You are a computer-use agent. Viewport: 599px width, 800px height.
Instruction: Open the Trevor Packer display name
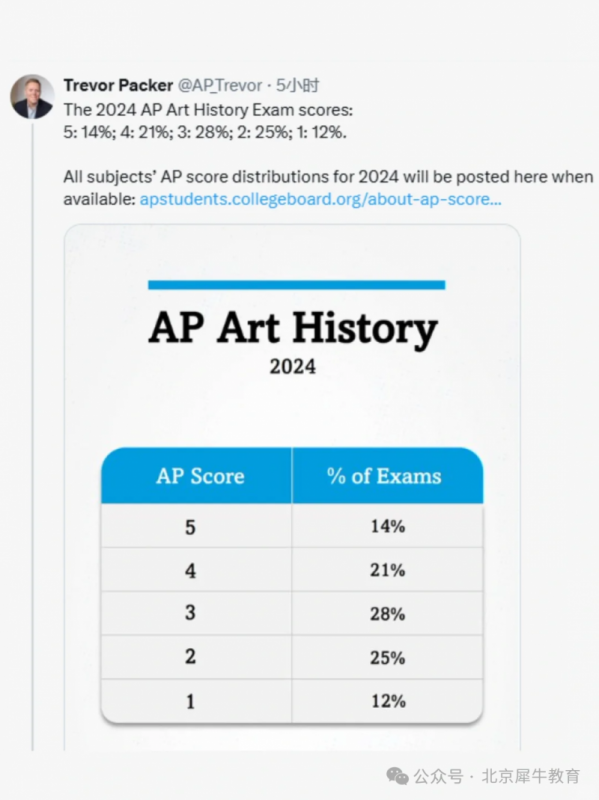(118, 85)
